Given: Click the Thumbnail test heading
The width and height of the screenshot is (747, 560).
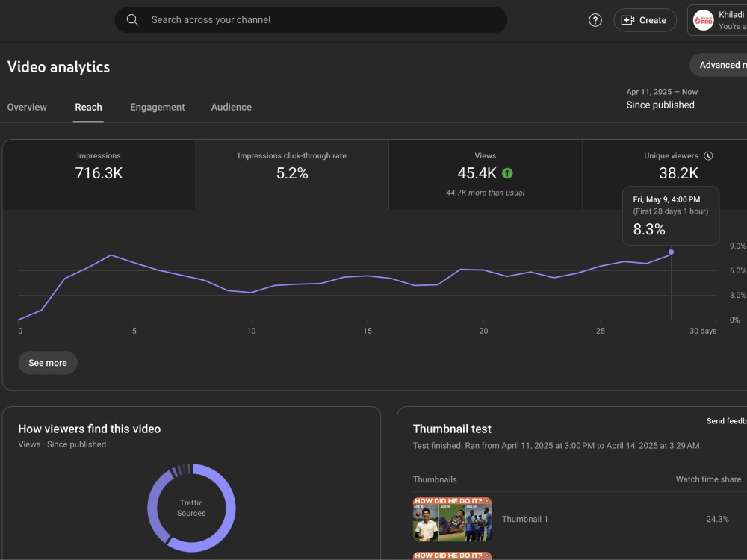Looking at the screenshot, I should 452,429.
